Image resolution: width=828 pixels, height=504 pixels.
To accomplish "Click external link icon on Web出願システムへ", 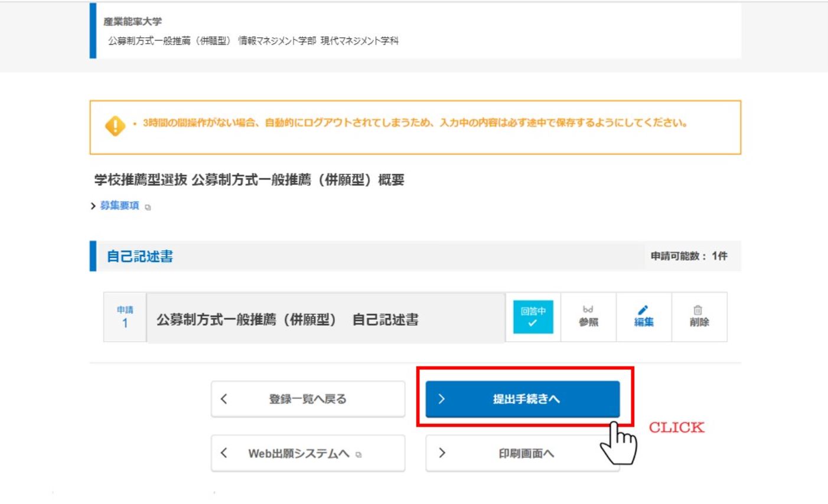I will pos(358,454).
